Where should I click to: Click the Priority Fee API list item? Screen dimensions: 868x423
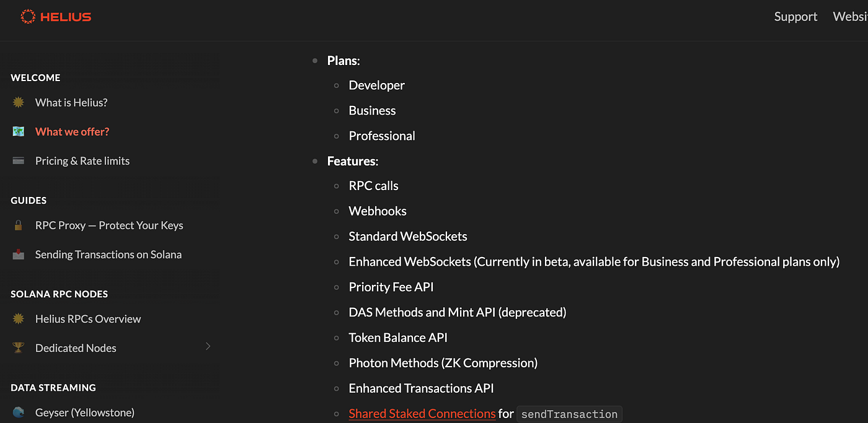[x=391, y=287]
